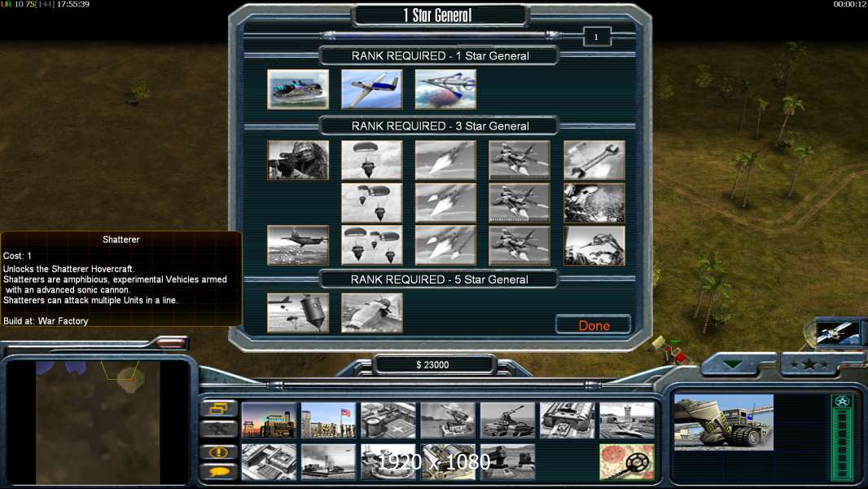Screen dimensions: 868x489
Task: Build the barracks with American flag
Action: (329, 421)
